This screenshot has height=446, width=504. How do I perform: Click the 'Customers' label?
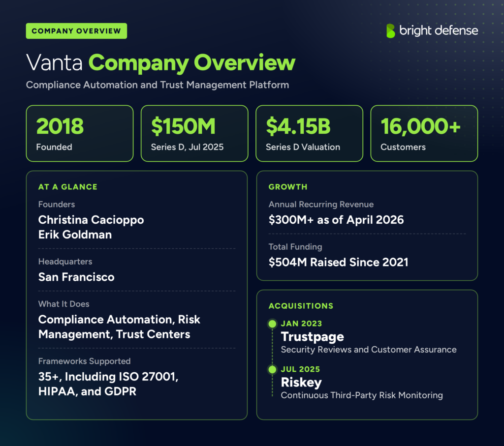tap(403, 147)
